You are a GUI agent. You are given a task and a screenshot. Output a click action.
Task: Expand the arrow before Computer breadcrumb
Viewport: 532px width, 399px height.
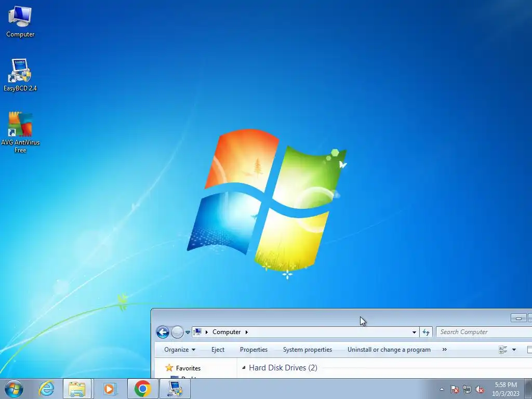[207, 332]
